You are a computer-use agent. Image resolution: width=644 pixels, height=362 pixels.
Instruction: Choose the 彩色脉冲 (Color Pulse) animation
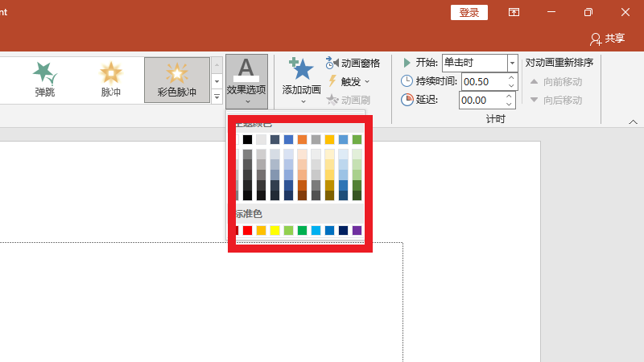[x=176, y=79]
